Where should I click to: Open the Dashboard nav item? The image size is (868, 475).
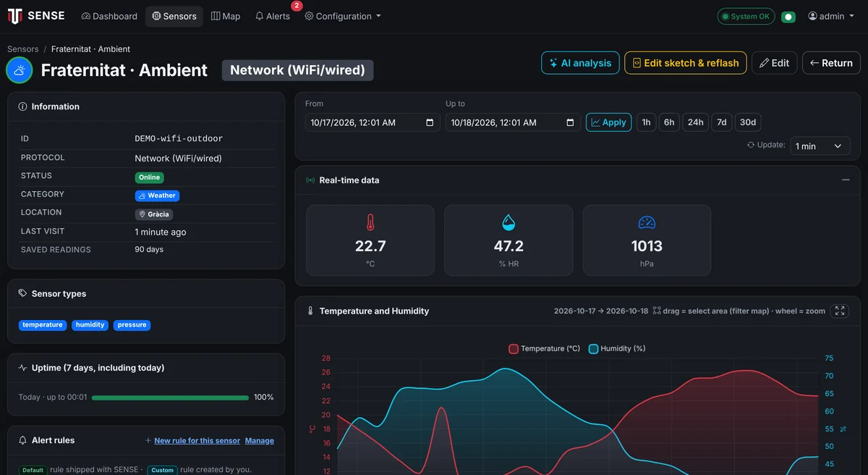pyautogui.click(x=109, y=16)
